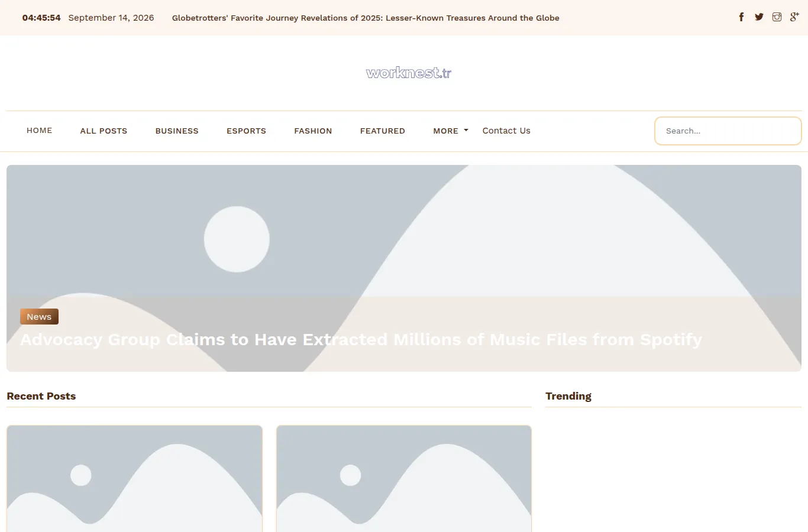Open the Globetrotters' Favorite Journey headline
The width and height of the screenshot is (808, 532).
[x=366, y=18]
